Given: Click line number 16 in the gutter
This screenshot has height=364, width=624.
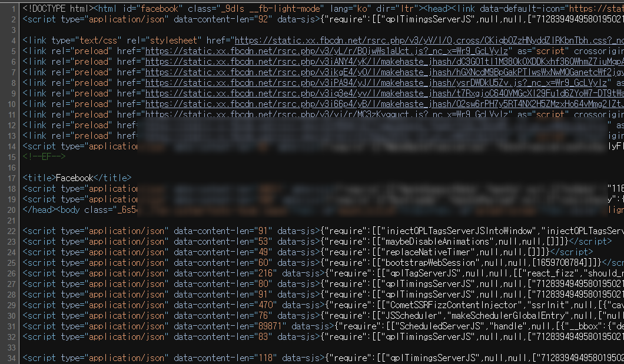Looking at the screenshot, I should (x=12, y=167).
